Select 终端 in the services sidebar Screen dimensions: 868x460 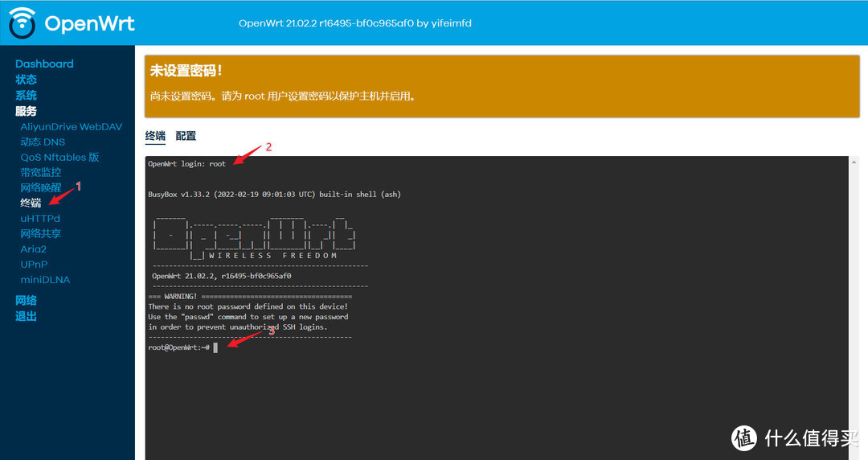tap(31, 203)
